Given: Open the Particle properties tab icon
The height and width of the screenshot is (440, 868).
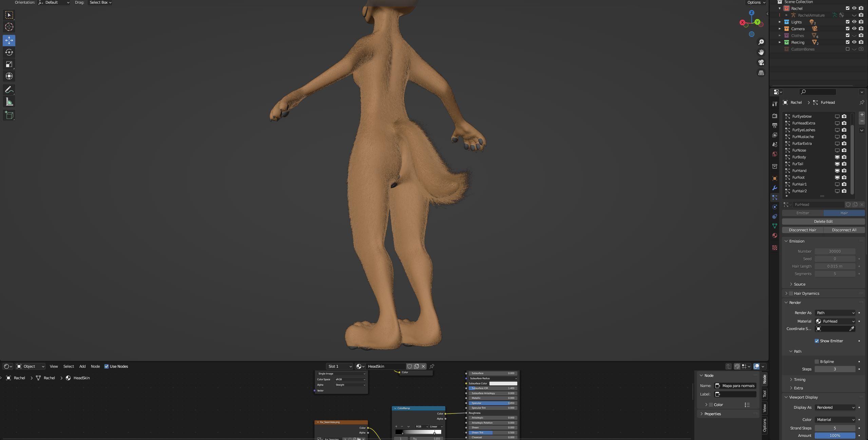Looking at the screenshot, I should [x=774, y=197].
